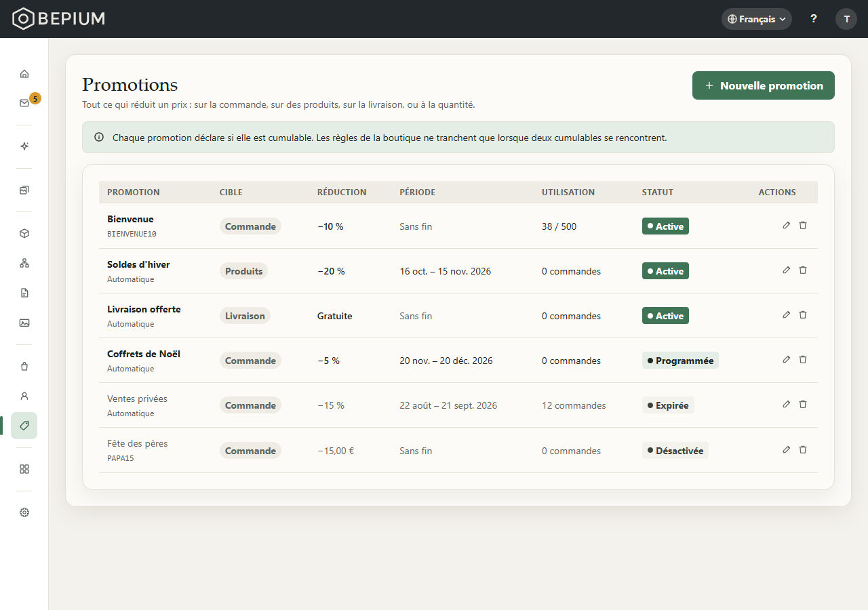Click the Désactivée status badge
Image resolution: width=868 pixels, height=610 pixels.
click(x=675, y=451)
